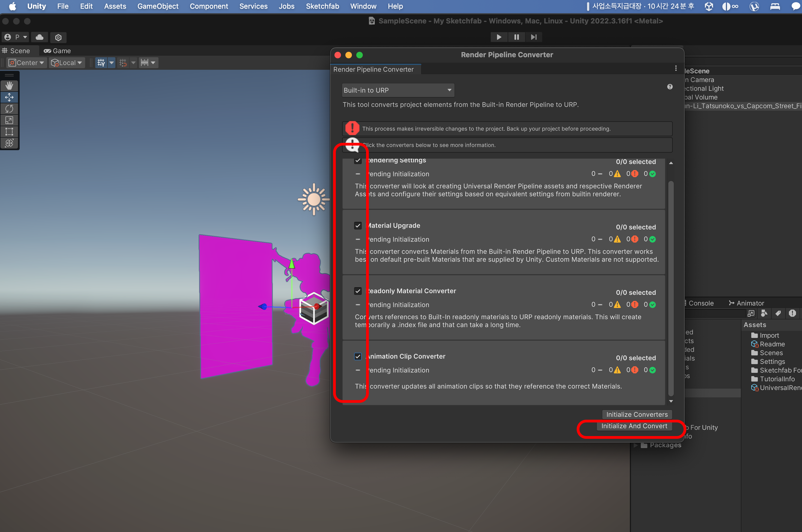Uncheck the Readonly Material Converter checkbox
The image size is (802, 532).
pos(358,291)
